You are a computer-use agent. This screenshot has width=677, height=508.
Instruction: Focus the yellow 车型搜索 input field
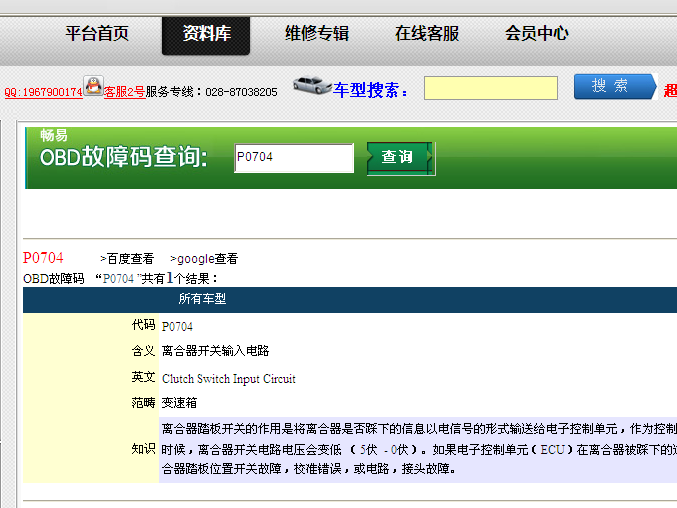pos(491,88)
